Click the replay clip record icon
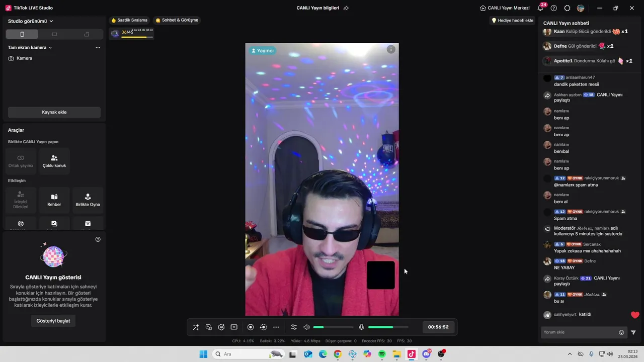This screenshot has height=362, width=644. tap(263, 327)
